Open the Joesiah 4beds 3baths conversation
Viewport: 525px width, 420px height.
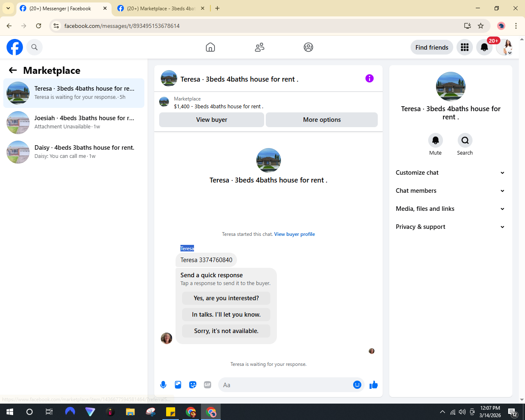pyautogui.click(x=74, y=123)
